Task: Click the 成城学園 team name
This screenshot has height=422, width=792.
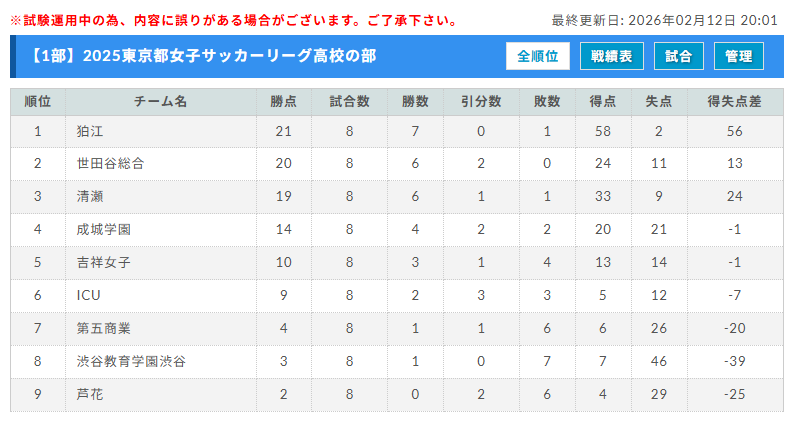Action: 103,230
